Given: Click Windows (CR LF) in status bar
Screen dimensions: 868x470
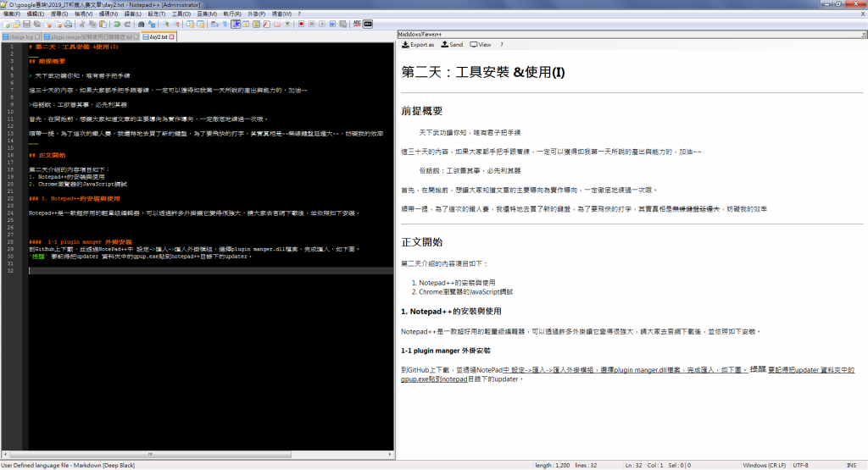Looking at the screenshot, I should point(764,466).
